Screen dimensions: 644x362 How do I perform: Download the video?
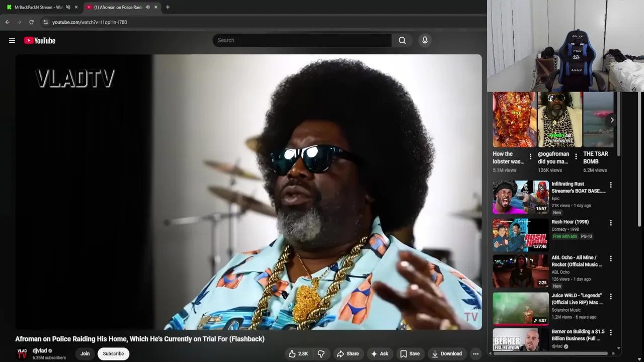click(447, 354)
